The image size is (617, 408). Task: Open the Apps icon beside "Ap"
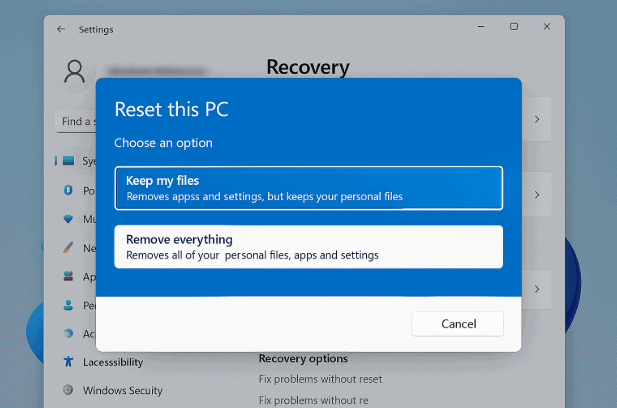[69, 276]
